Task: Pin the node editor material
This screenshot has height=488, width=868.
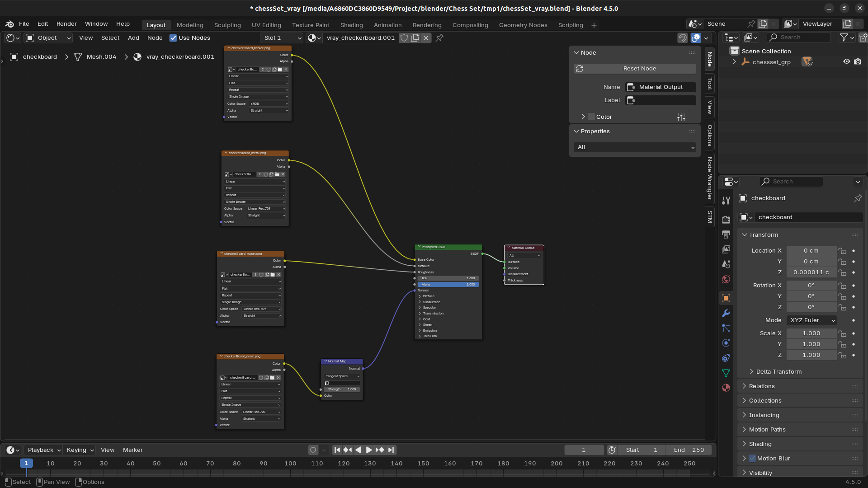Action: tap(439, 38)
